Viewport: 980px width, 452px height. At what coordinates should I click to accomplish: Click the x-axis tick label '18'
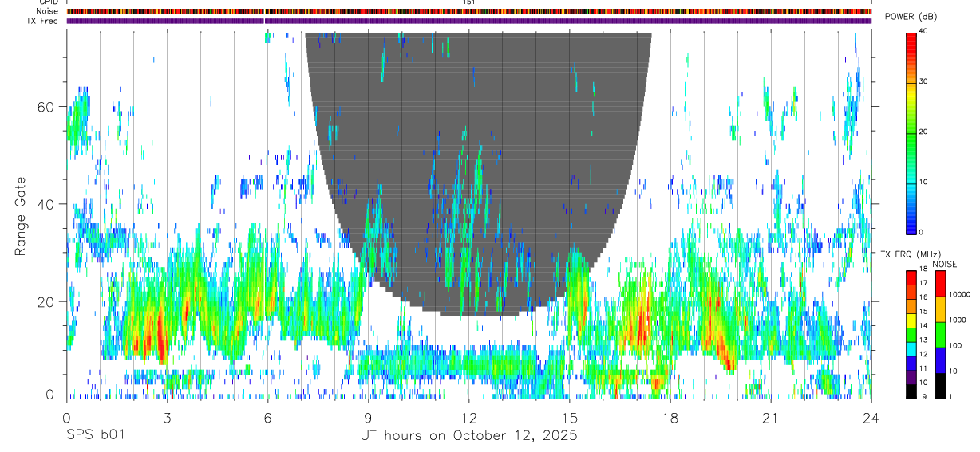tap(670, 417)
